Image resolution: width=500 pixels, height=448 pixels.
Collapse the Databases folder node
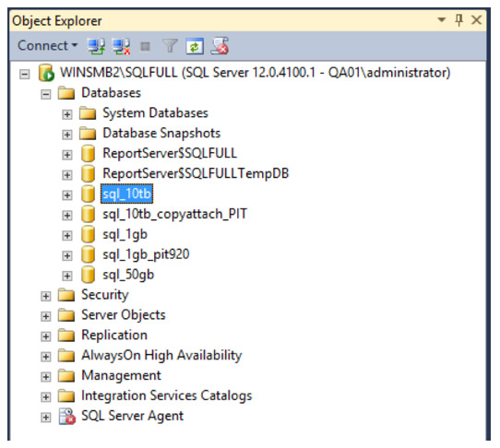45,94
